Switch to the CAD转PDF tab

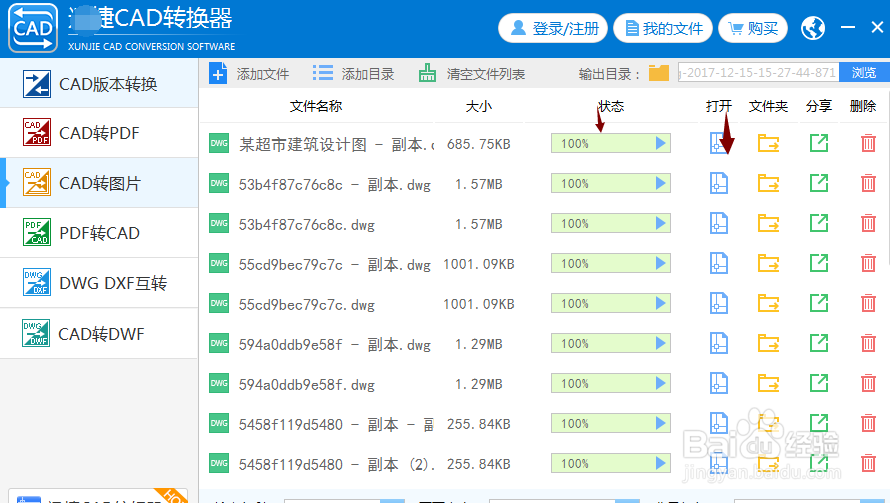(x=99, y=133)
